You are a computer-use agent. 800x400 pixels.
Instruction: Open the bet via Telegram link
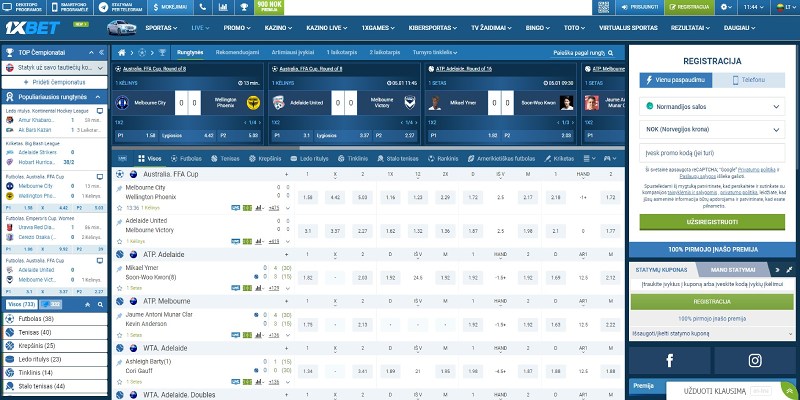pos(120,7)
